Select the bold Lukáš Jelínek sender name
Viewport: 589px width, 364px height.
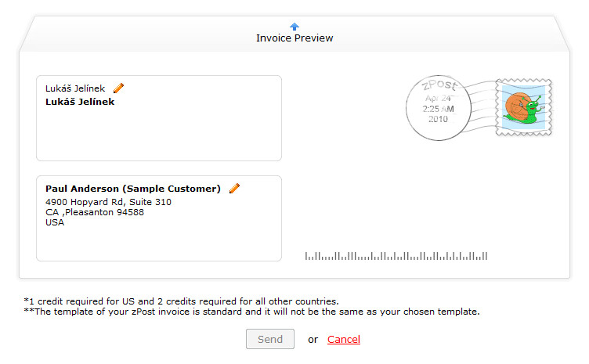(x=80, y=102)
